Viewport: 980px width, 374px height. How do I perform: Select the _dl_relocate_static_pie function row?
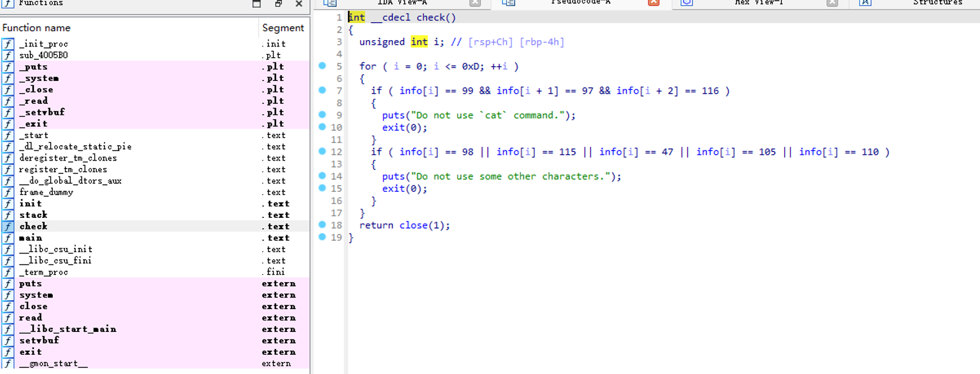pyautogui.click(x=155, y=147)
